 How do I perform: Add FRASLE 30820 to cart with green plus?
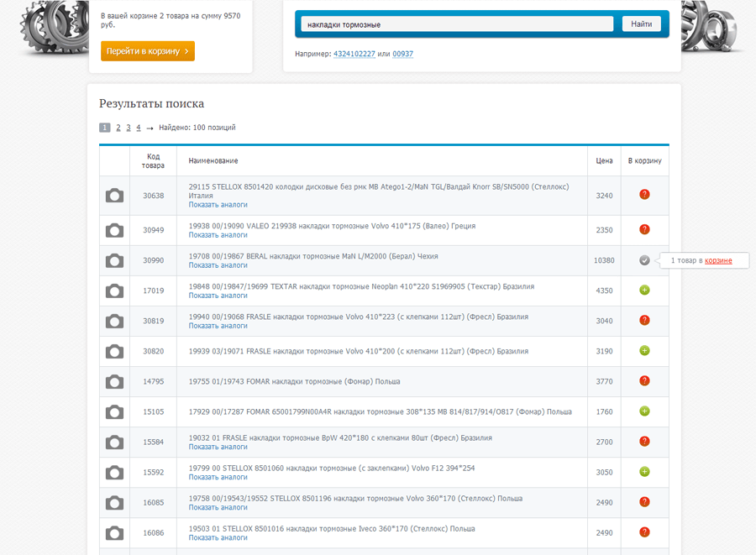[x=644, y=351]
